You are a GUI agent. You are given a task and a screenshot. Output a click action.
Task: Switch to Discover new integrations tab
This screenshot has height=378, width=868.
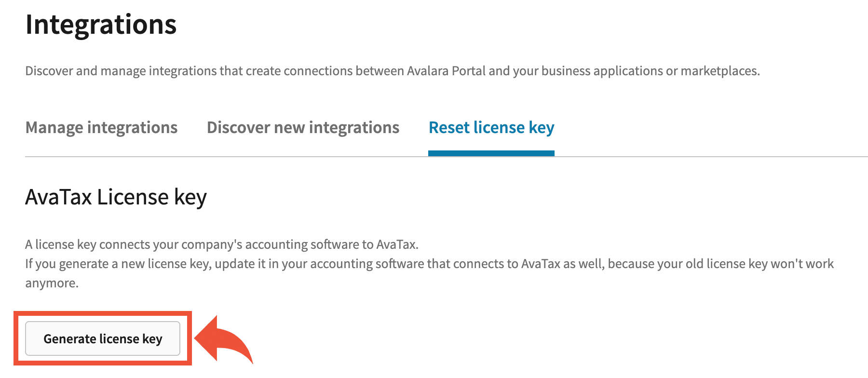point(303,128)
